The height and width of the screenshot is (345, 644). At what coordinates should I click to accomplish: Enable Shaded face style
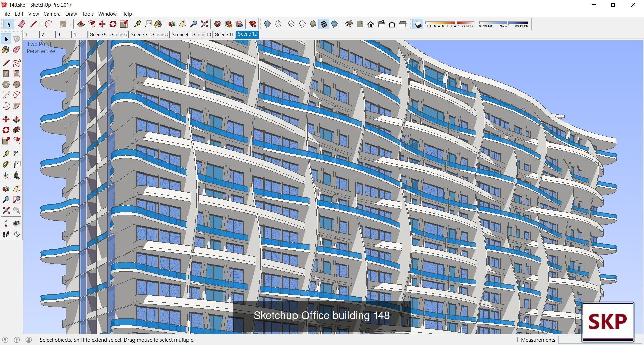pyautogui.click(x=313, y=24)
